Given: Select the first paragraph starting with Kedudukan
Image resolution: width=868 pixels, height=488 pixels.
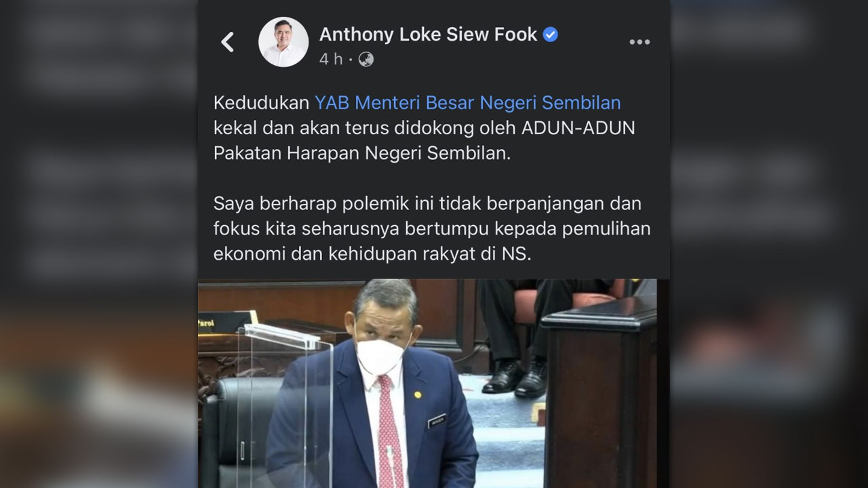Looking at the screenshot, I should coord(425,128).
